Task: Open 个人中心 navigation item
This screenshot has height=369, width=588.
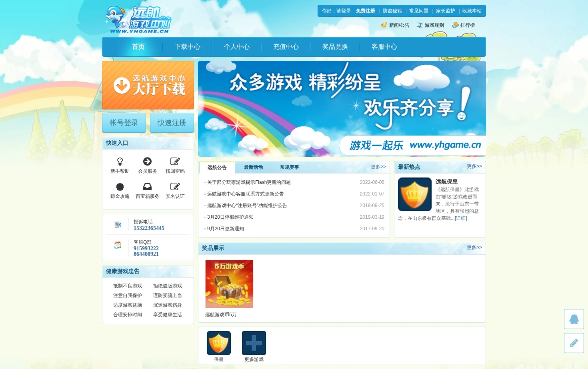Action: click(237, 47)
